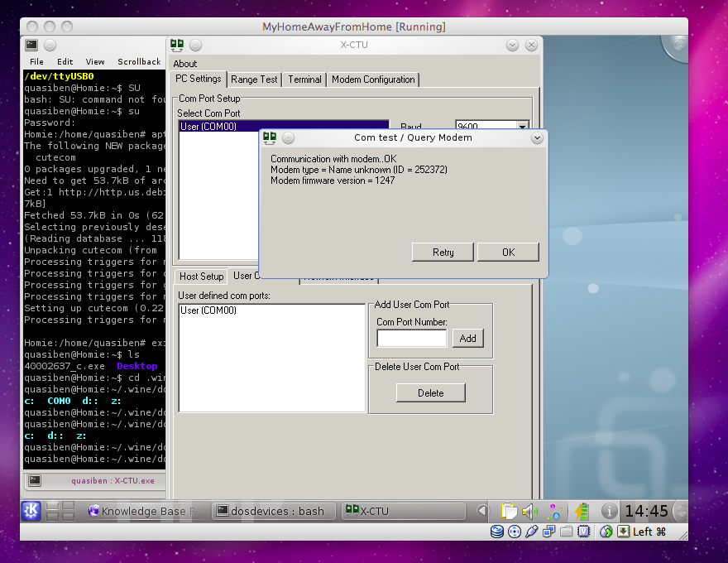Open Konsole File menu
Screen dimensions: 728x563
pyautogui.click(x=36, y=62)
